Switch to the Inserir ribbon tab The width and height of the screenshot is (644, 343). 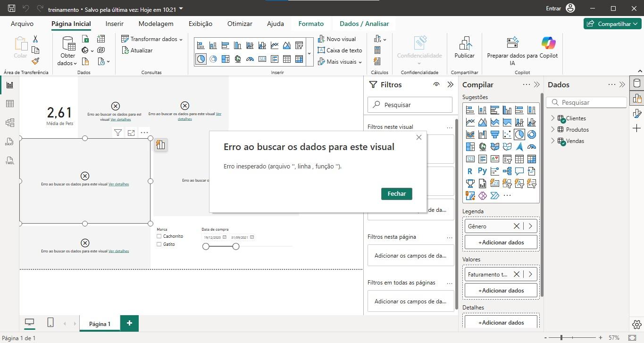(x=115, y=24)
